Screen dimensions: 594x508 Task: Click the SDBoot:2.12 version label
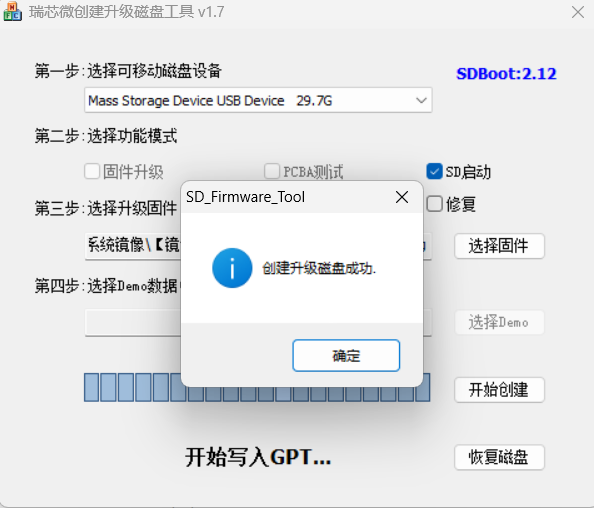click(x=506, y=74)
